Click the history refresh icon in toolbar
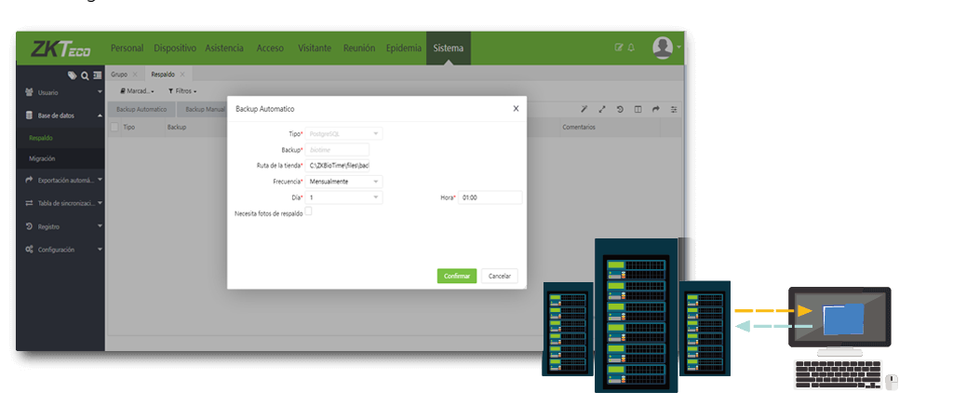Screen dimensions: 980x420 620,109
